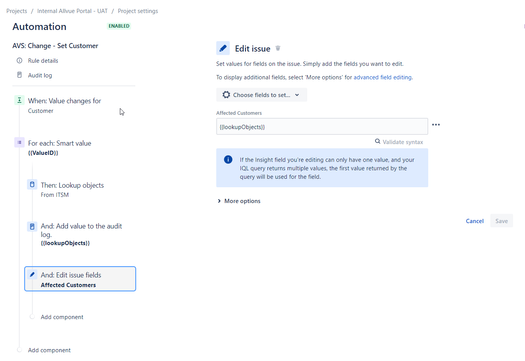Click the Audit log clipboard icon
Viewport: 525px width, 361px height.
pos(19,75)
